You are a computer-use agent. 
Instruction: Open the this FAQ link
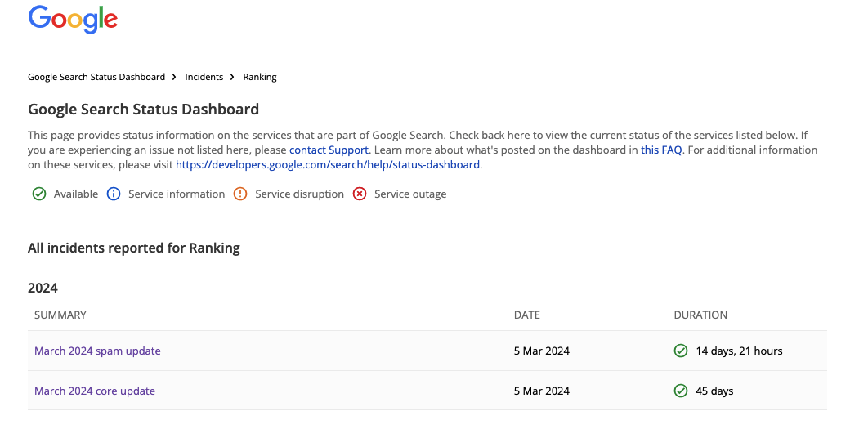[661, 150]
